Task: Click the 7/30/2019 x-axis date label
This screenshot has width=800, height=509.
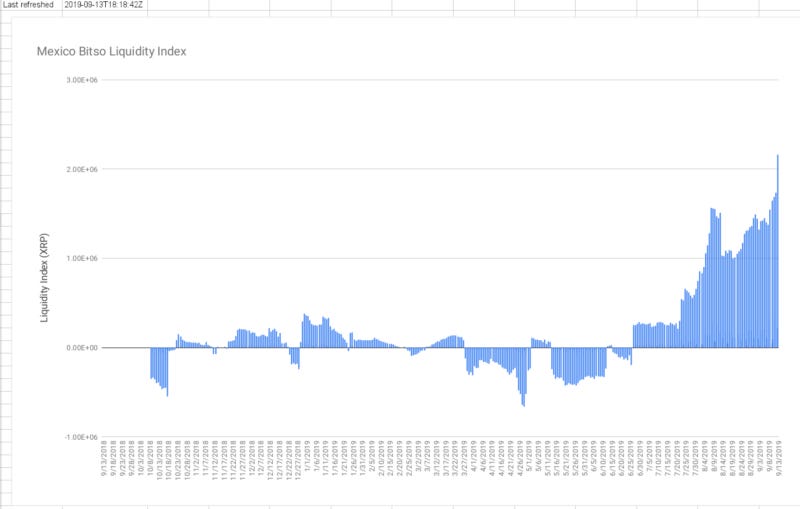Action: tap(695, 459)
